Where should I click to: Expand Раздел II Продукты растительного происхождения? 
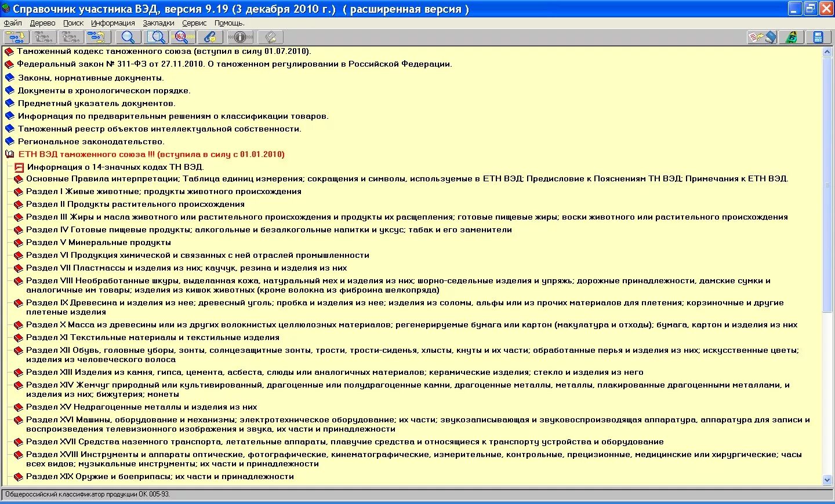pyautogui.click(x=135, y=204)
